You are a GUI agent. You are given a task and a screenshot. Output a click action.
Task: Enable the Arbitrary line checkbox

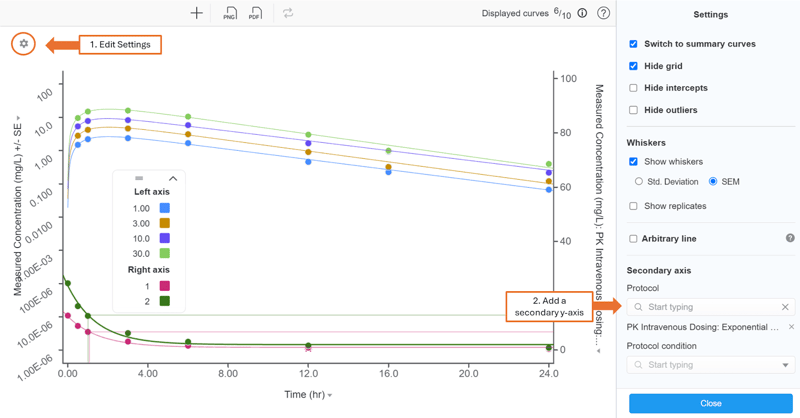click(x=633, y=239)
